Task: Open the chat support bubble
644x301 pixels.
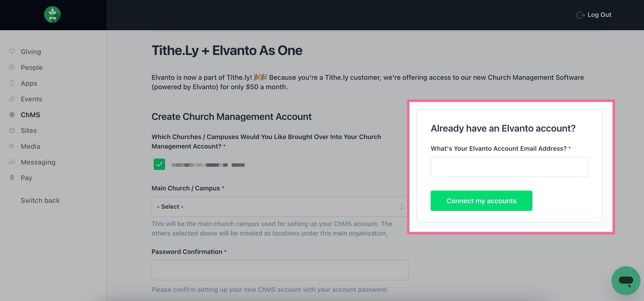Action: [626, 280]
